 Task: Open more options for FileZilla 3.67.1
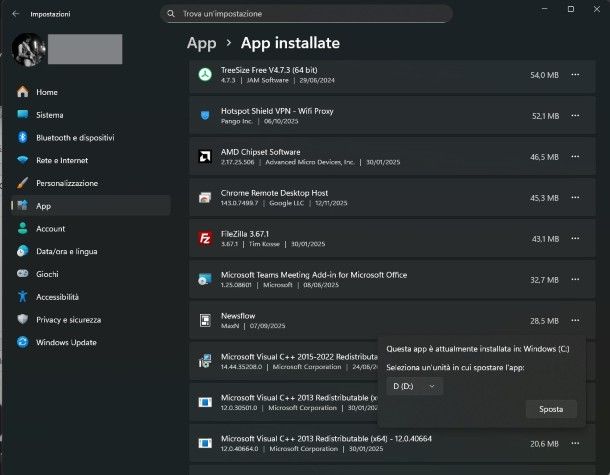[575, 238]
